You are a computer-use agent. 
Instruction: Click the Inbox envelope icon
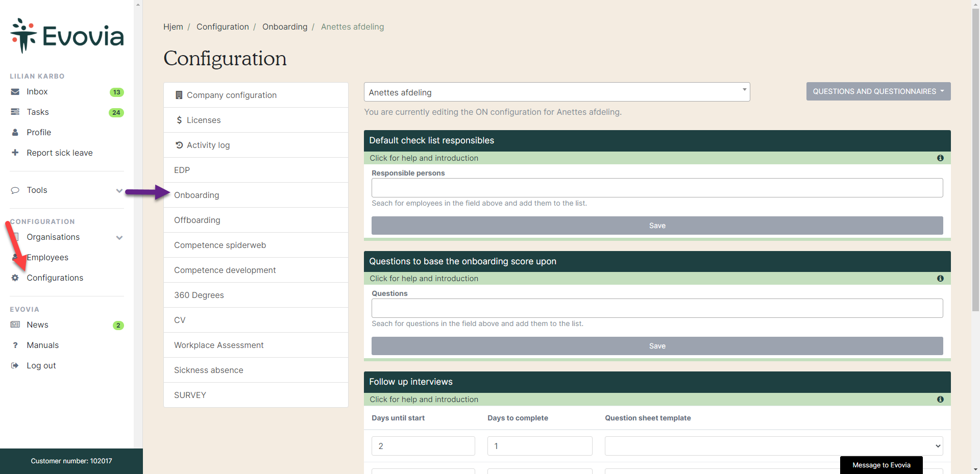tap(15, 92)
